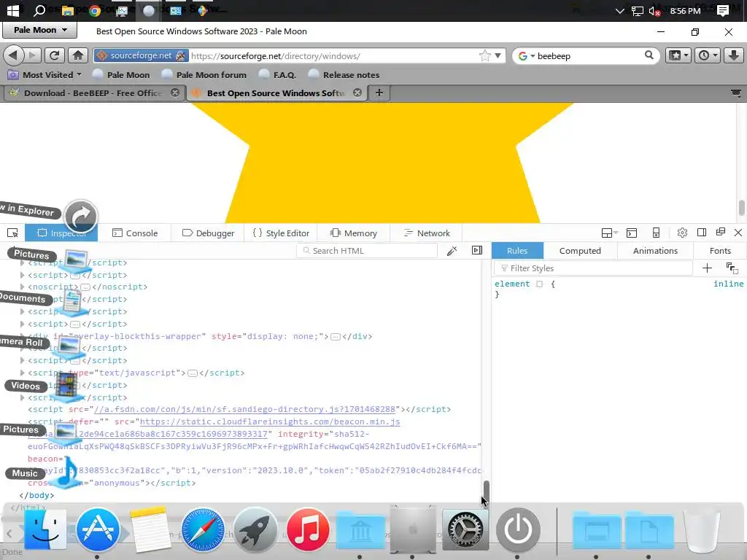Expand the noscript node

coord(22,287)
